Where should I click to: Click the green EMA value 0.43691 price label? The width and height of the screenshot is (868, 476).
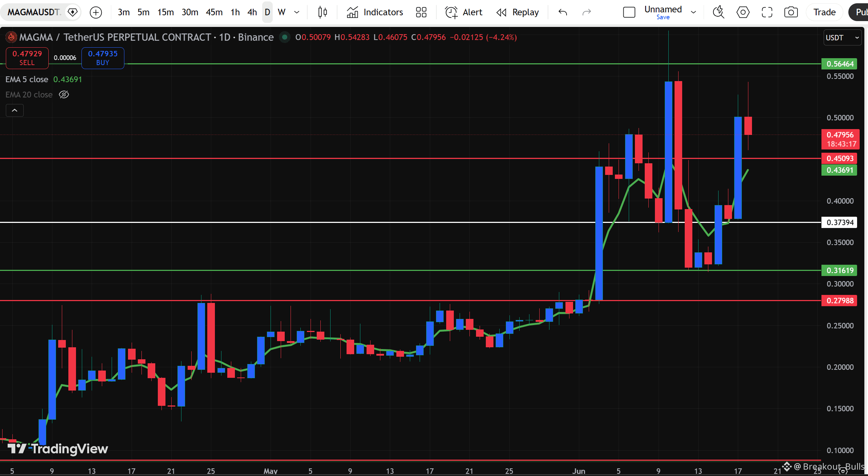coord(839,170)
